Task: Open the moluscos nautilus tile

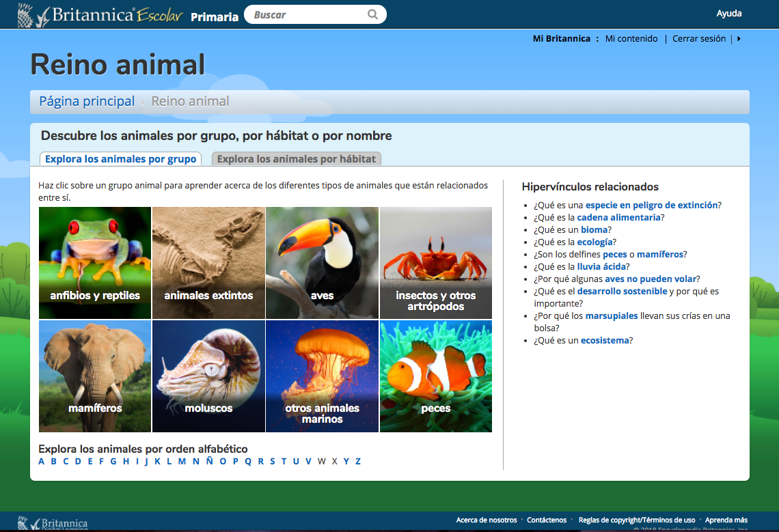Action: (208, 376)
